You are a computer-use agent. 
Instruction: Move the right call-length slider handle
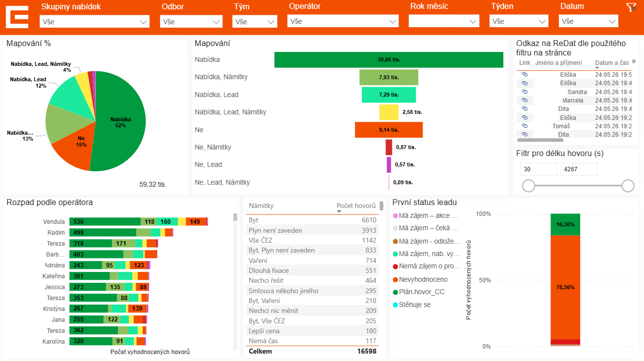[628, 186]
